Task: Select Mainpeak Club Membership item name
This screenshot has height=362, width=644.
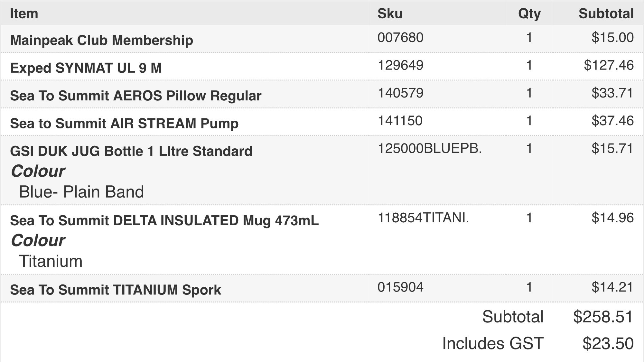Action: pyautogui.click(x=102, y=40)
